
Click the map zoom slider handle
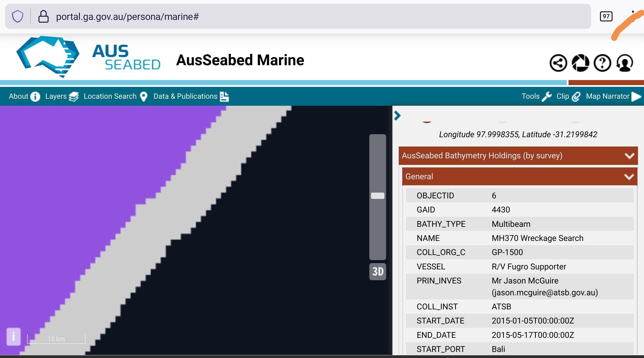tap(378, 196)
